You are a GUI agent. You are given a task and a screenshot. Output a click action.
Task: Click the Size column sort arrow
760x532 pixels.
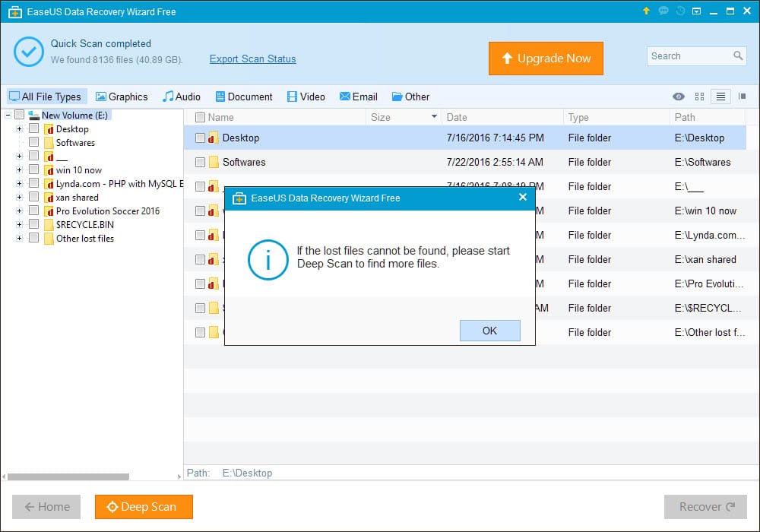pyautogui.click(x=434, y=117)
